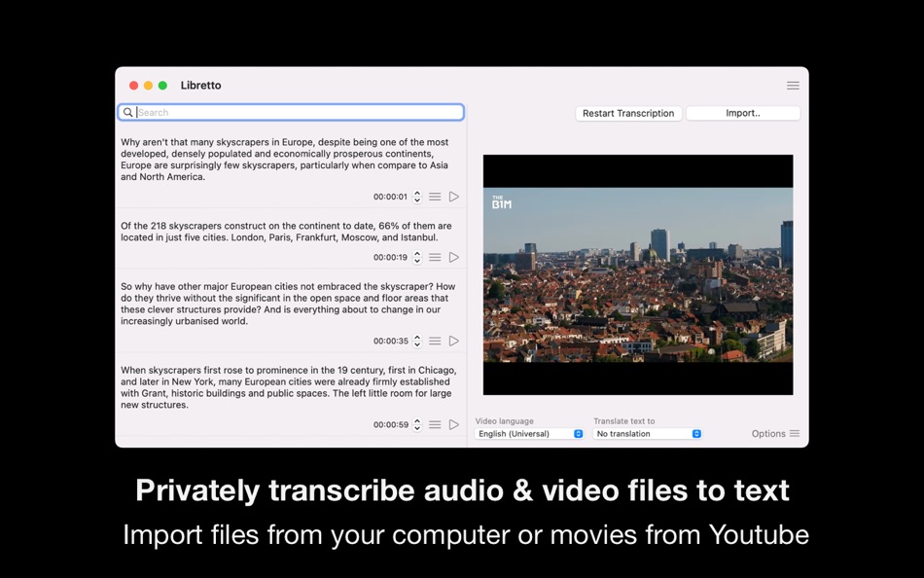The height and width of the screenshot is (578, 924).
Task: Play the segment at 00:00:59
Action: pyautogui.click(x=454, y=424)
